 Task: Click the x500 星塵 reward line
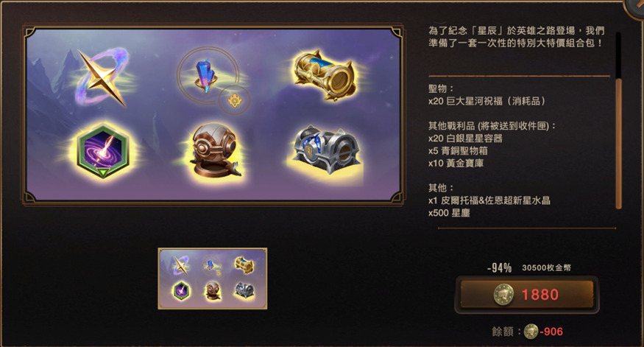[x=449, y=213]
